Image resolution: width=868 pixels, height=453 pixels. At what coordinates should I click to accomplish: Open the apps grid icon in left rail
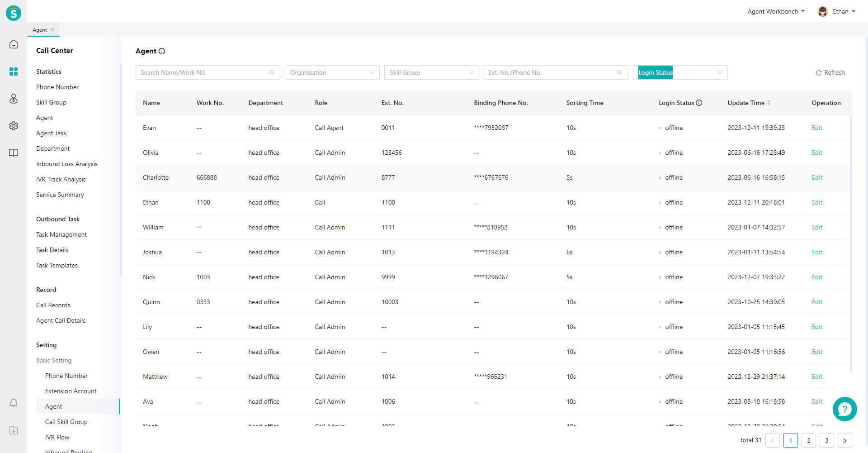(14, 72)
